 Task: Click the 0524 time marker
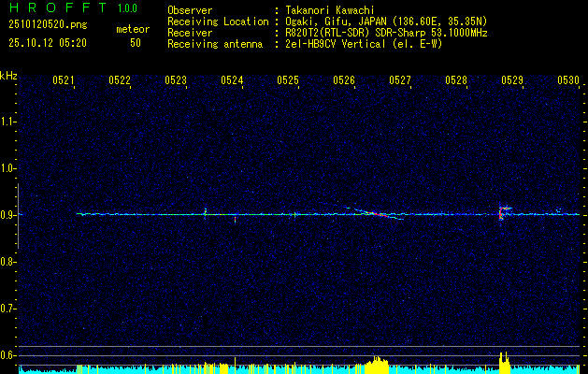pyautogui.click(x=232, y=80)
